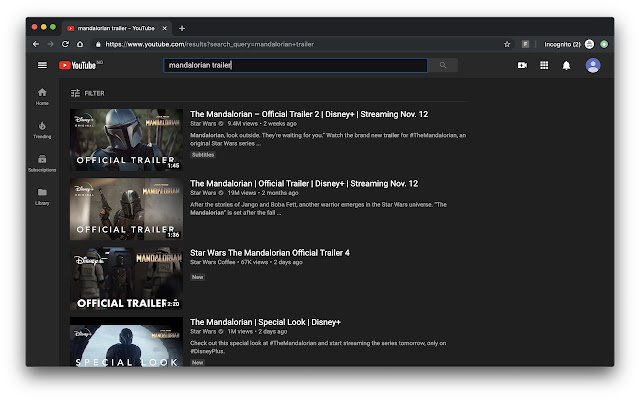The width and height of the screenshot is (640, 400).
Task: Play the Special Look thumbnail
Action: [x=126, y=342]
